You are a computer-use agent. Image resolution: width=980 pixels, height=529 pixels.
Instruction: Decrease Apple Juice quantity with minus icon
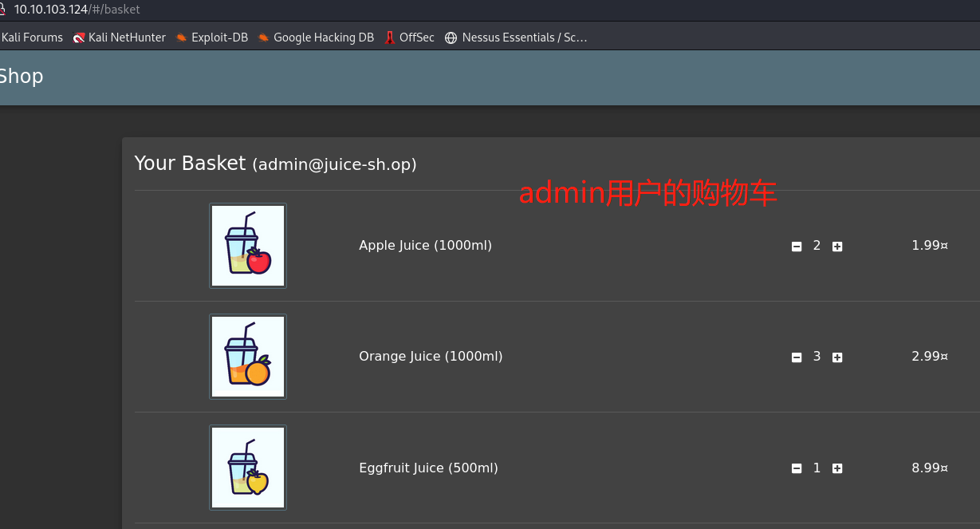(x=796, y=247)
